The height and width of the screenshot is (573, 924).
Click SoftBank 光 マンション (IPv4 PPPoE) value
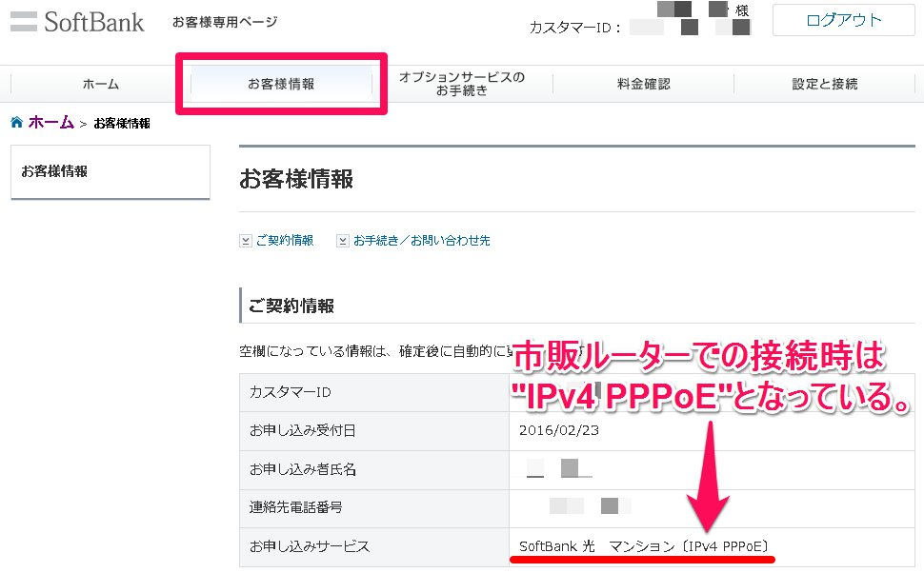click(x=644, y=546)
